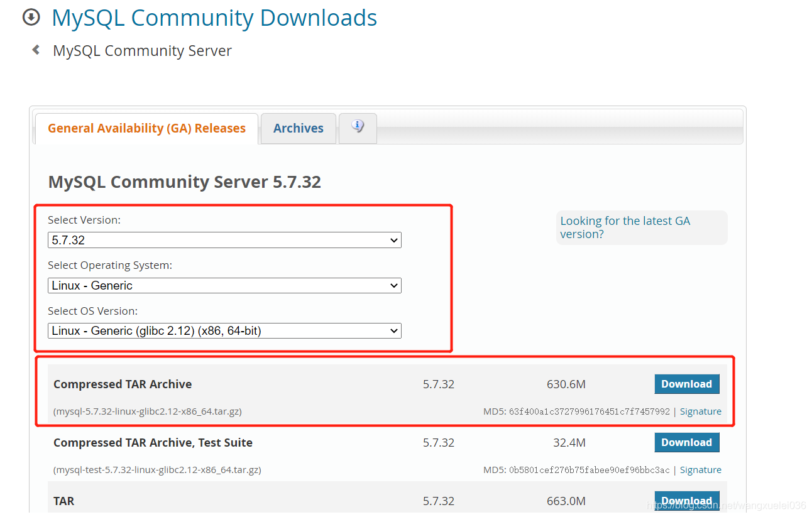Click the 32.4M size value
The width and height of the screenshot is (812, 517).
pos(569,442)
